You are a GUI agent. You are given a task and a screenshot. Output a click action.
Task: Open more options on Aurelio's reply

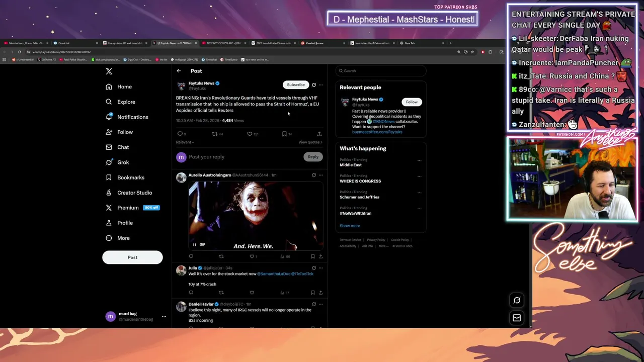(x=320, y=175)
